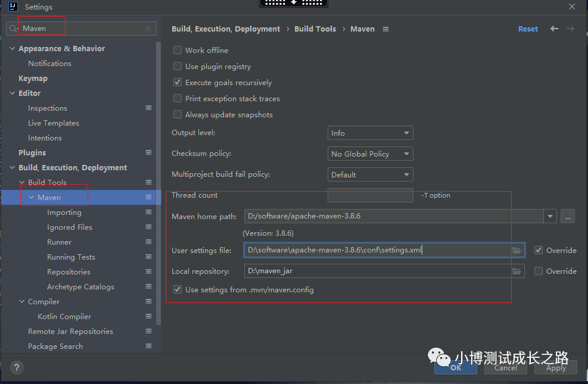Screen dimensions: 588x384
Task: Click the project-level settings icon on Archetype Catalogs row
Action: coord(148,286)
